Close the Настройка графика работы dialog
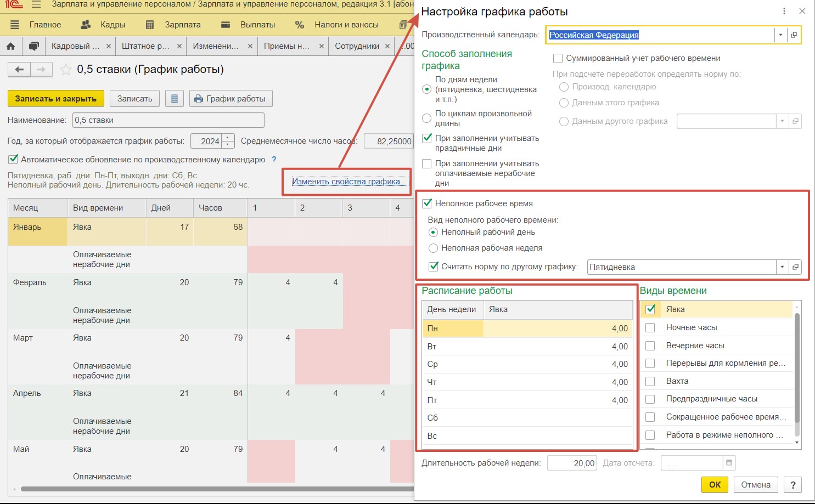The height and width of the screenshot is (504, 815). [802, 11]
